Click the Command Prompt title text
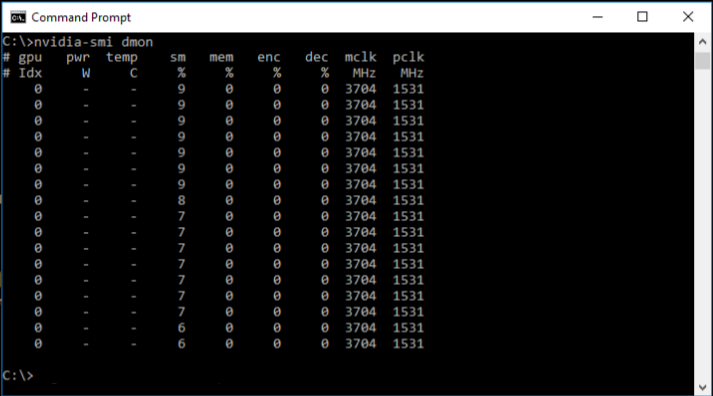 click(81, 17)
